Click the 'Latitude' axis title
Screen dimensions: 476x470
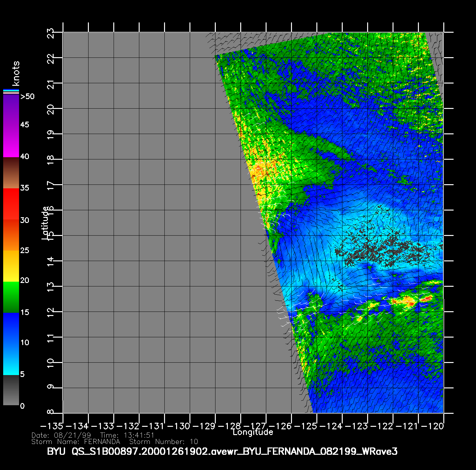(x=45, y=222)
